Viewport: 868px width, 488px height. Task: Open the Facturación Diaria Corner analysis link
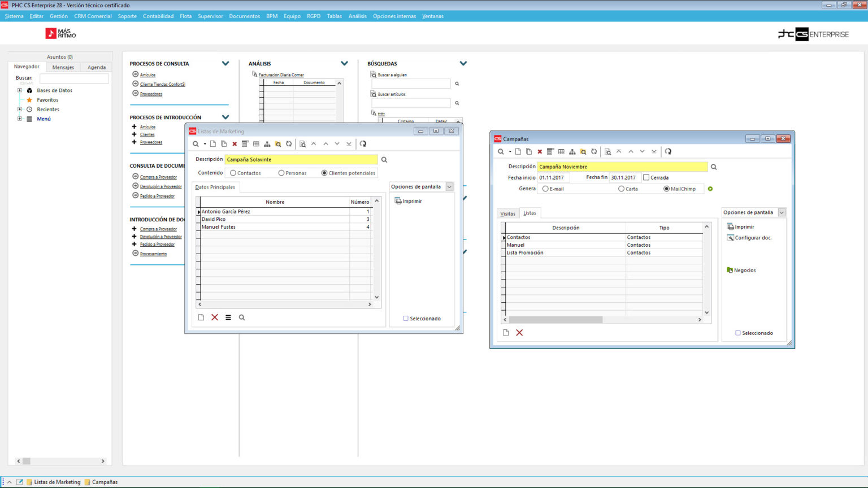281,75
